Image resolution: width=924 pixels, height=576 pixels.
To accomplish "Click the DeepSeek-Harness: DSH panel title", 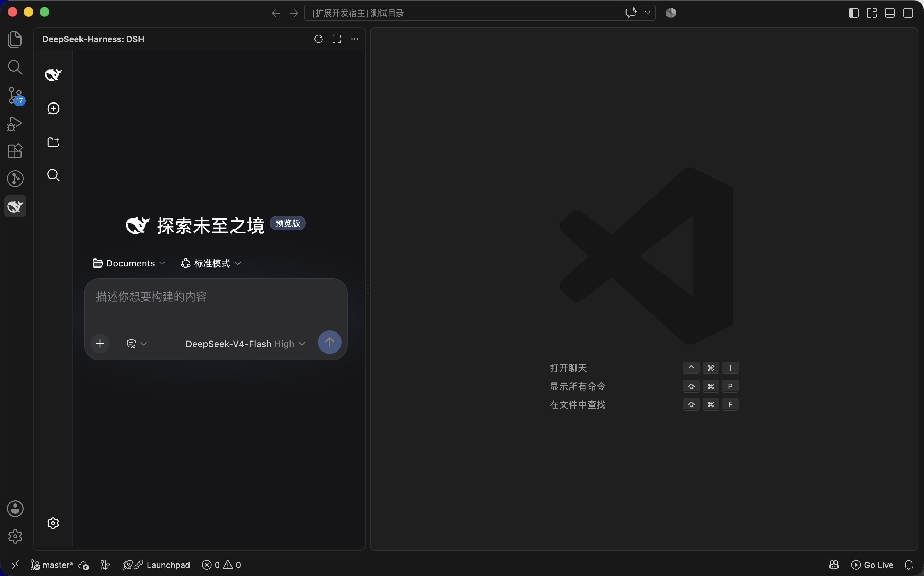I will click(93, 39).
